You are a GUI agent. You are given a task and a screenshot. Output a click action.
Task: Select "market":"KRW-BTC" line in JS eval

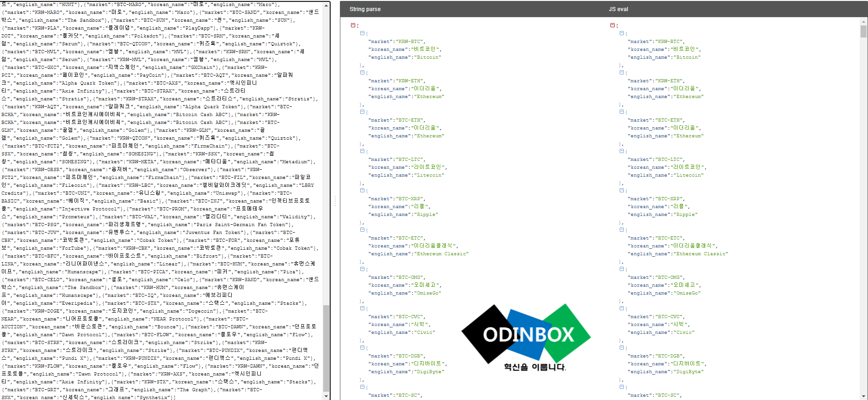coord(656,42)
